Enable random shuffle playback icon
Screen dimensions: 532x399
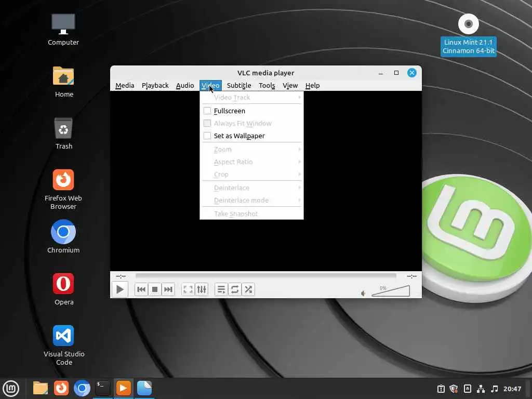(248, 289)
